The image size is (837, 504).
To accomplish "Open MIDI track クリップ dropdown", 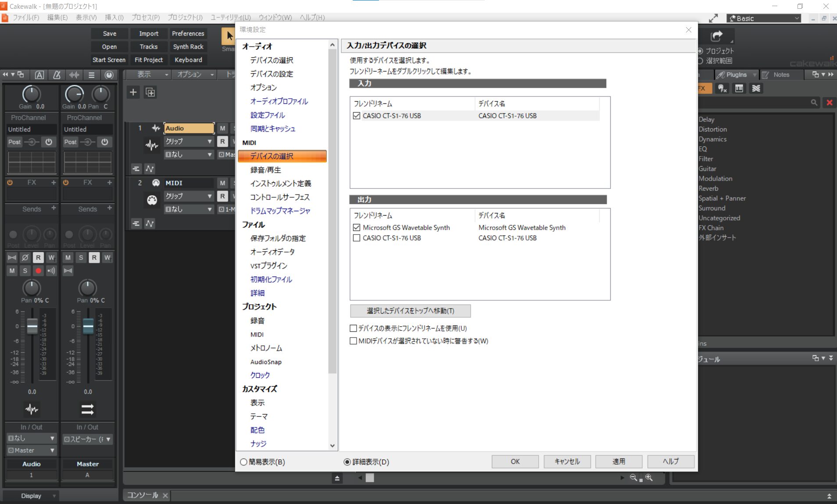I will 189,196.
